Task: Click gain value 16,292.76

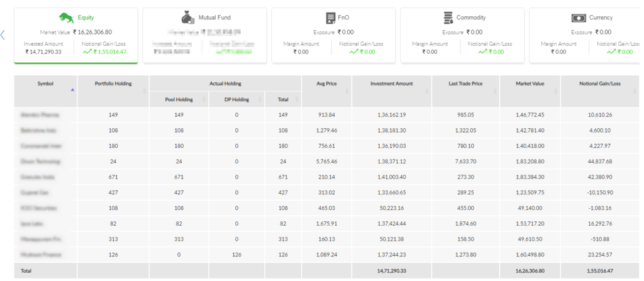Action: tap(600, 224)
